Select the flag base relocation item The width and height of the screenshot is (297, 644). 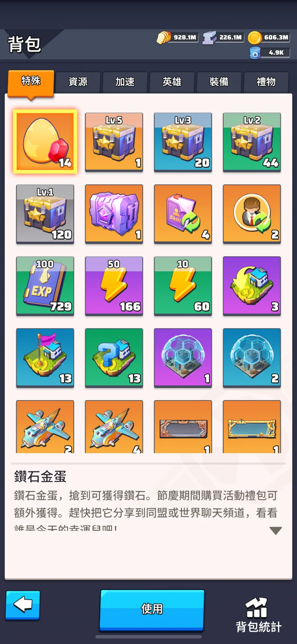click(x=45, y=358)
